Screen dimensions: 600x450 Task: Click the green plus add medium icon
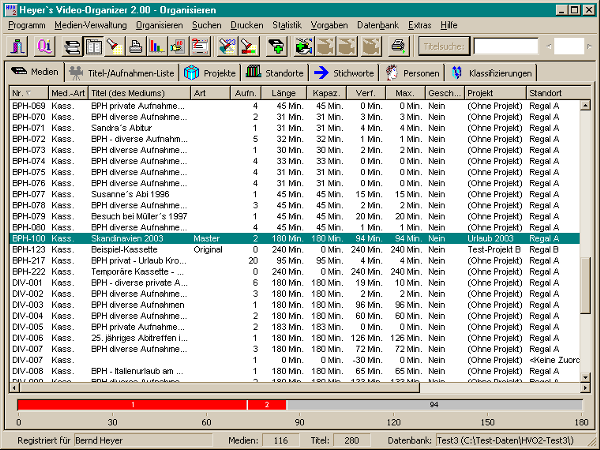(x=276, y=46)
